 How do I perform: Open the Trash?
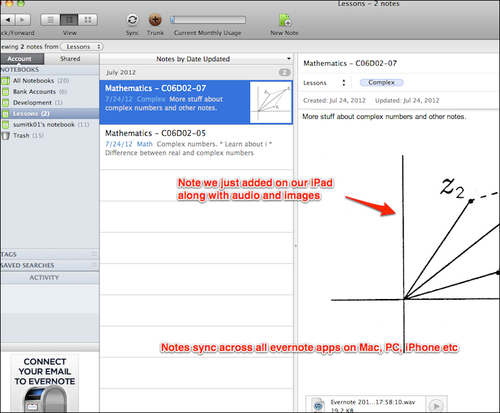coord(50,136)
